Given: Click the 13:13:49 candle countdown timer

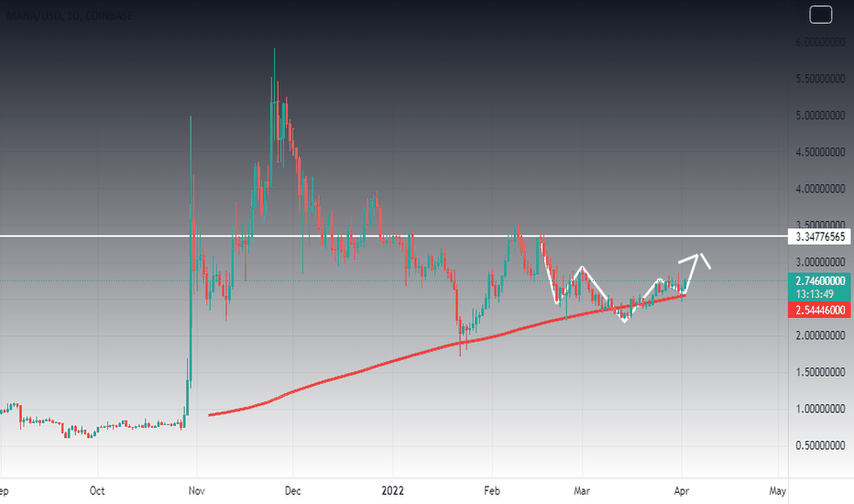Looking at the screenshot, I should click(815, 294).
